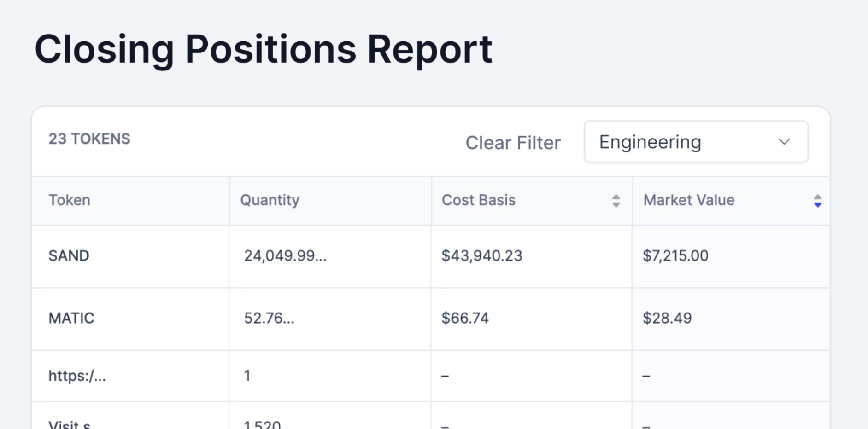
Task: Click the MATIC market value $28.49
Action: coord(667,318)
